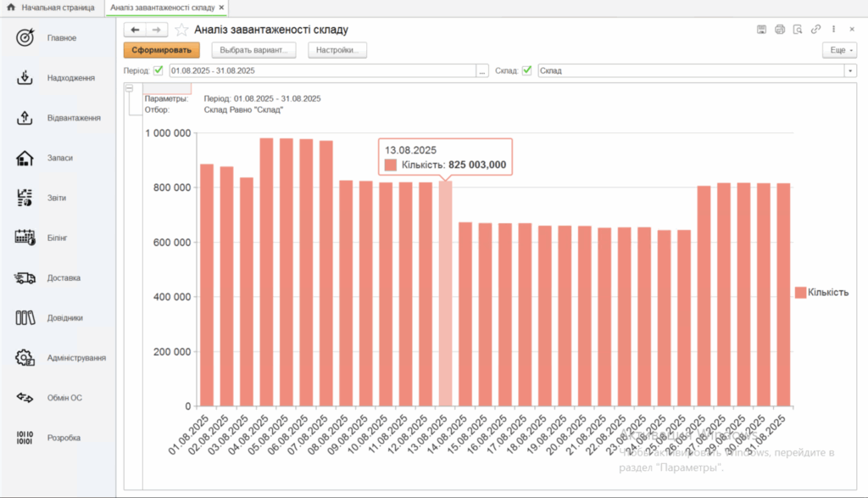Click the save report floppy disk icon
Screen dimensions: 868x498
coord(761,29)
